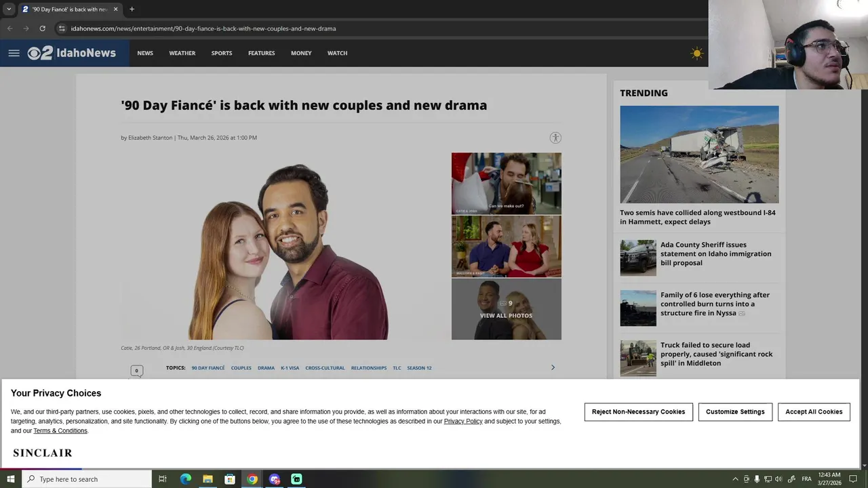Open File Explorer from the taskbar
This screenshot has height=488, width=868.
(x=208, y=479)
